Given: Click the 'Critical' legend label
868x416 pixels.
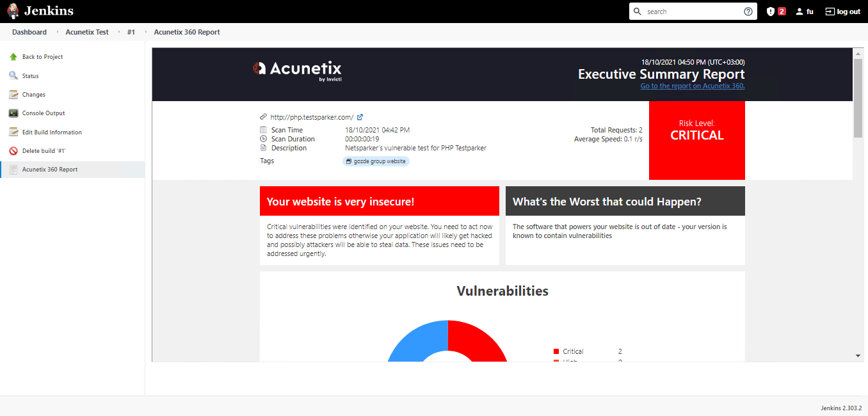Looking at the screenshot, I should 573,351.
